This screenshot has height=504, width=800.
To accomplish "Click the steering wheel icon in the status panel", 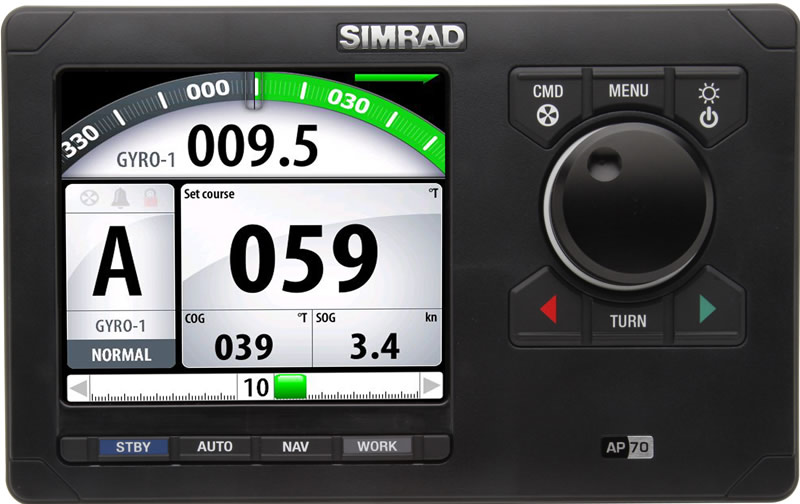I will coord(89,197).
